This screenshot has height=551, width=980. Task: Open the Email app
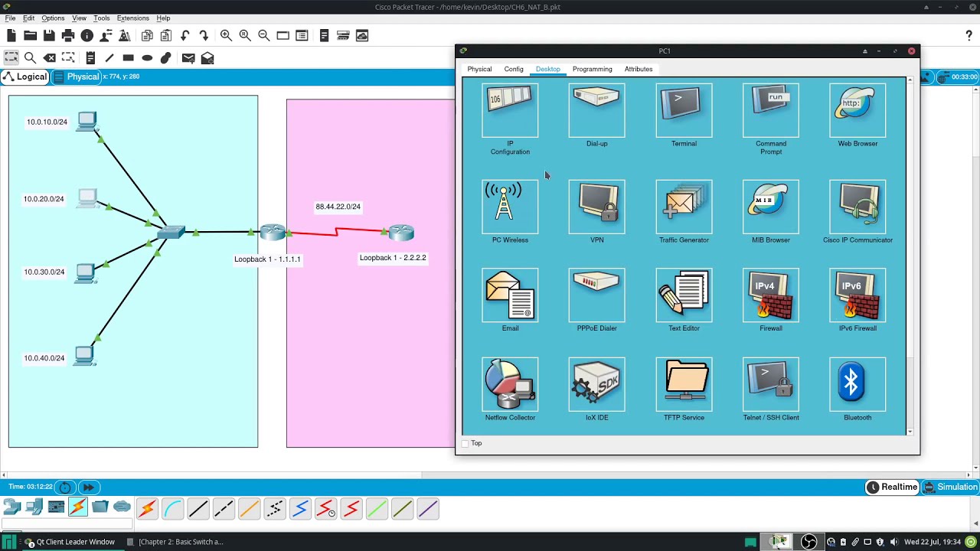click(510, 295)
